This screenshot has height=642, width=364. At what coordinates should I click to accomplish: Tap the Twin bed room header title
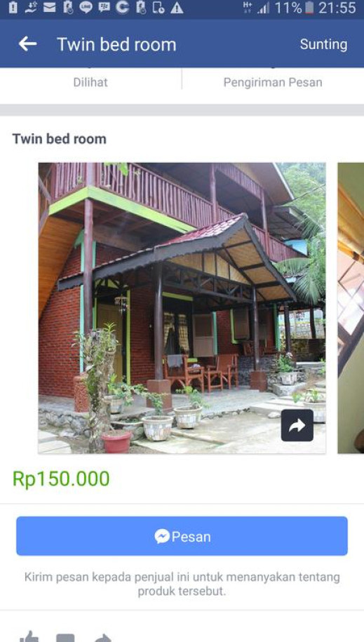point(116,44)
